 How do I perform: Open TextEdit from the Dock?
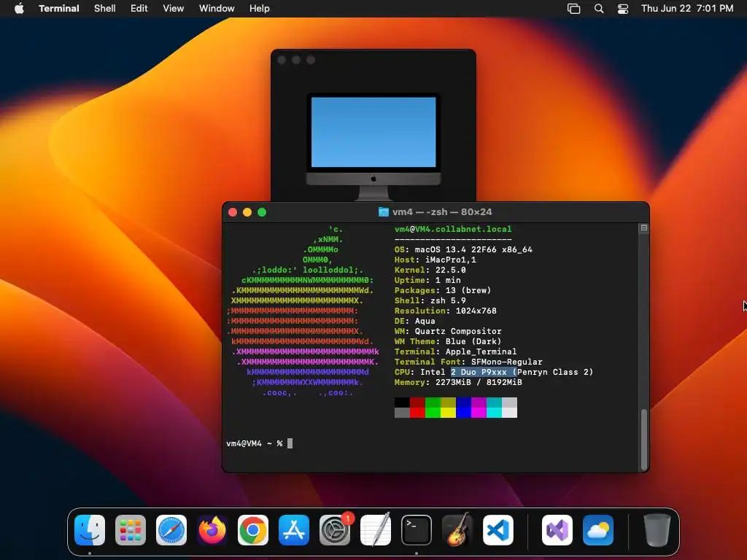coord(376,530)
